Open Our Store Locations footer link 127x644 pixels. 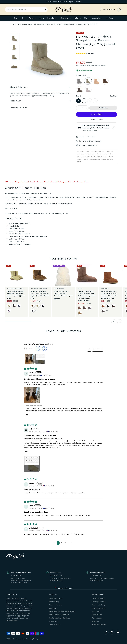56,598
